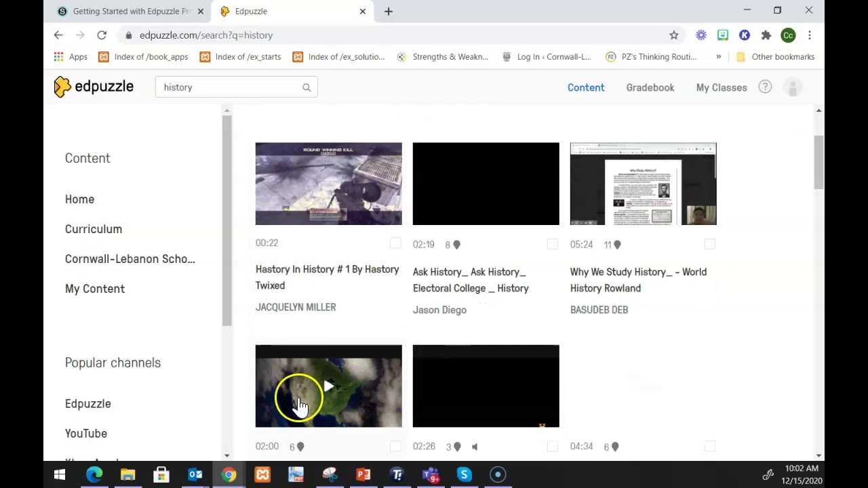Select the YouTube popular channel
The width and height of the screenshot is (868, 488).
click(x=86, y=434)
